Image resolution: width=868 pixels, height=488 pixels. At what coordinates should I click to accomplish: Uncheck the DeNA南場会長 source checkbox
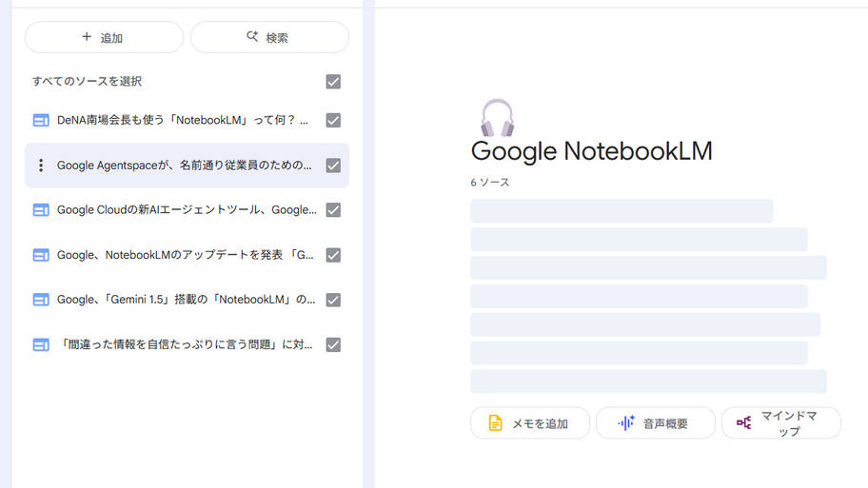tap(333, 120)
